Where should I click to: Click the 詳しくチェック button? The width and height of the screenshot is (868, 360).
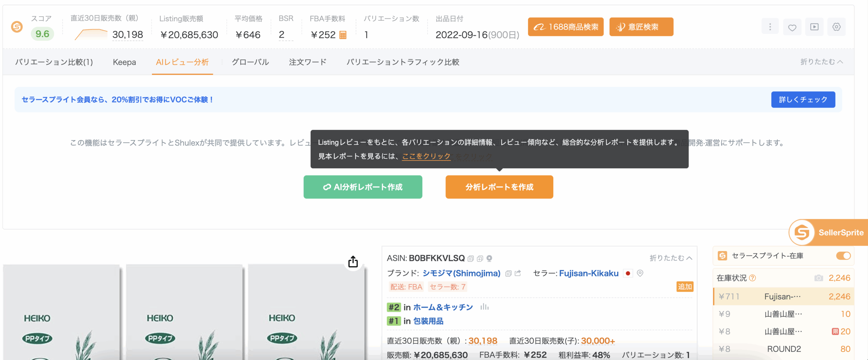[x=803, y=99]
